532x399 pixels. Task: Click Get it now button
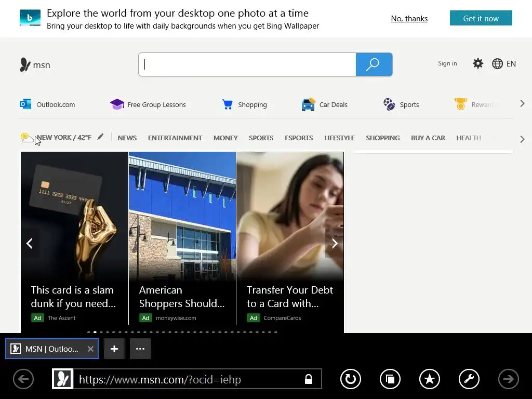tap(481, 18)
